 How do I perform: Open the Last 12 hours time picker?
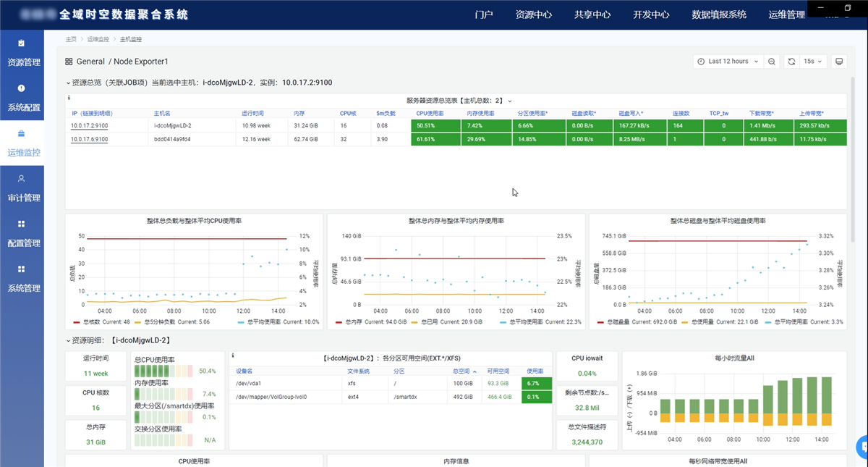pos(728,62)
